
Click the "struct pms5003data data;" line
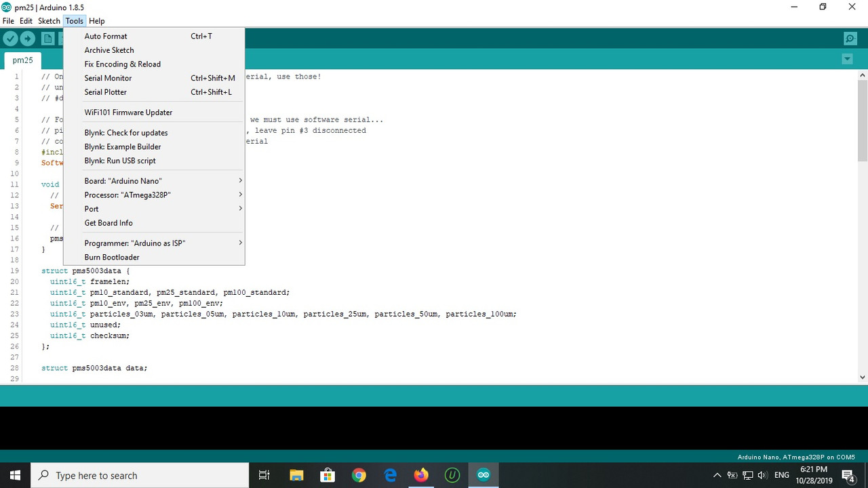click(x=94, y=369)
